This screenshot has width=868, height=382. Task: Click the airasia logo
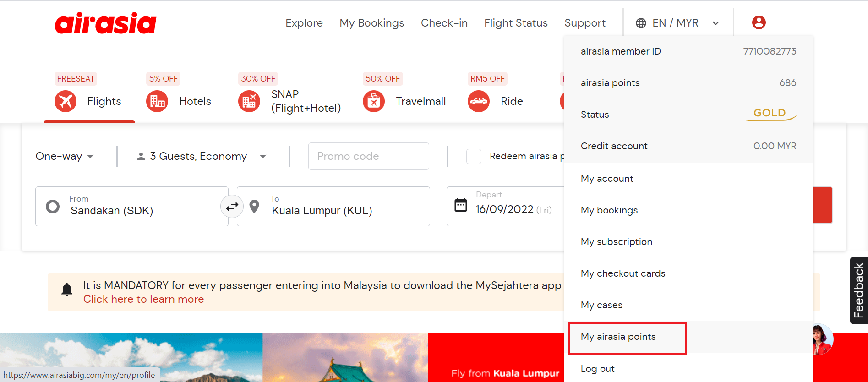(x=106, y=23)
